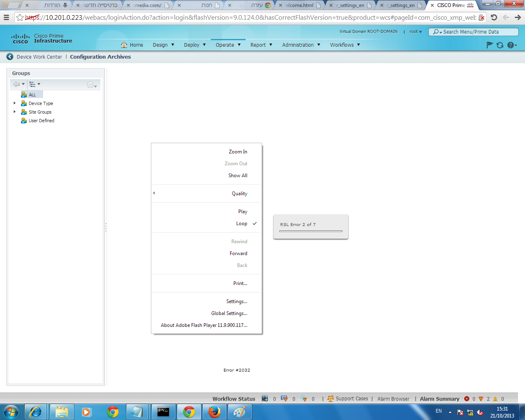Open the Design menu
525x420 pixels.
point(163,45)
